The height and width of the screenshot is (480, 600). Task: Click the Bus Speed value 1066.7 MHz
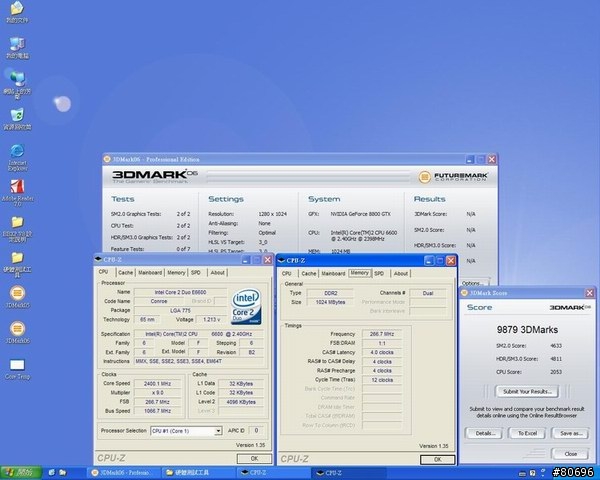click(157, 411)
